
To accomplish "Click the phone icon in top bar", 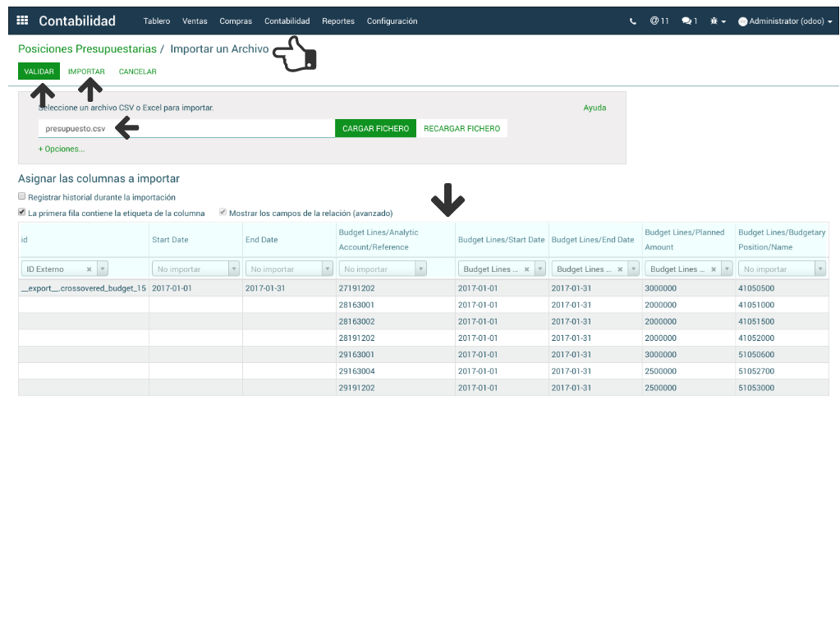I will (632, 21).
